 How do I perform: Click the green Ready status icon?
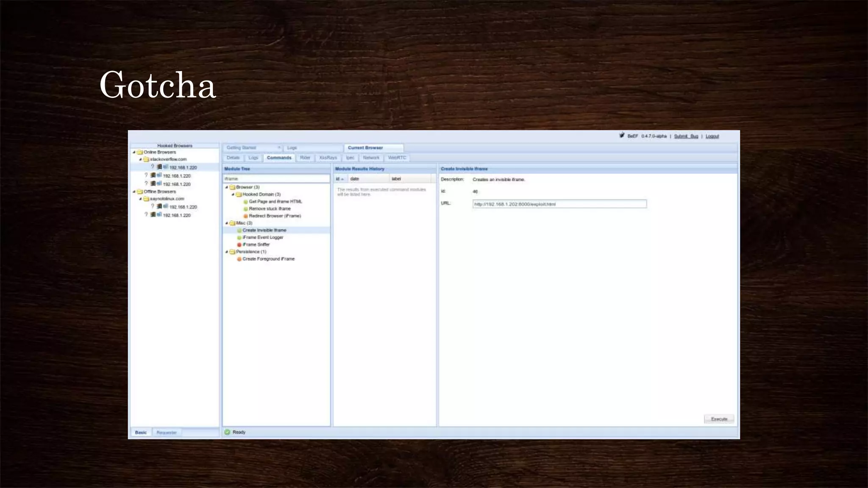[227, 432]
